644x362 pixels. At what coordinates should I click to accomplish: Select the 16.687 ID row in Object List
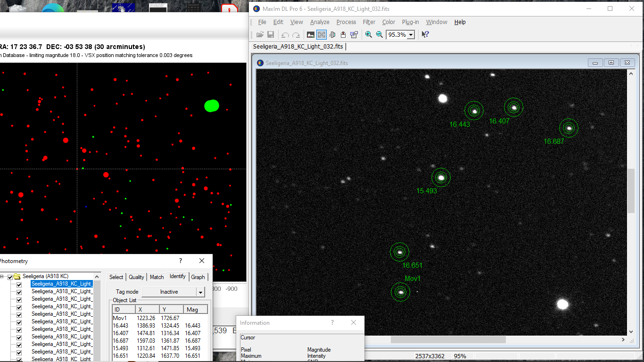point(160,341)
